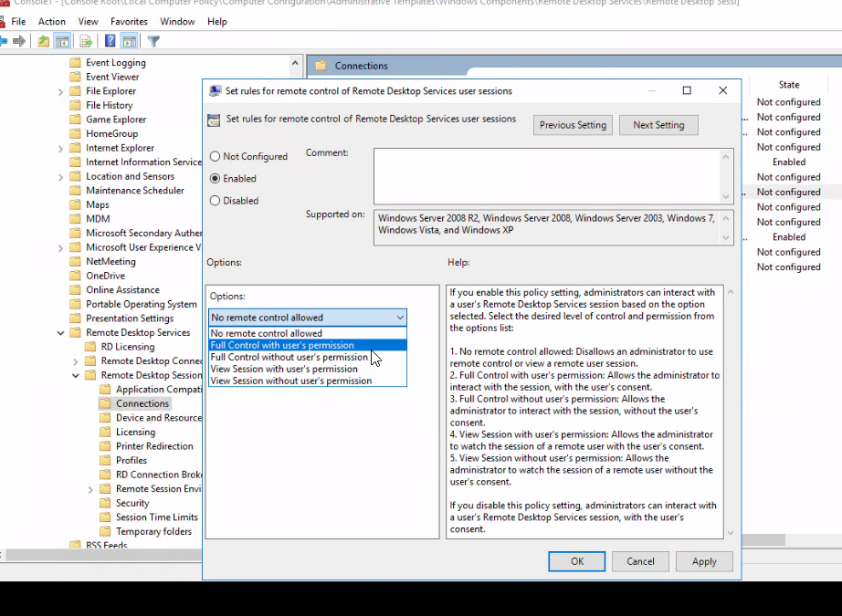Image resolution: width=842 pixels, height=616 pixels.
Task: Click the policy icon in the dialog title bar
Action: [215, 90]
